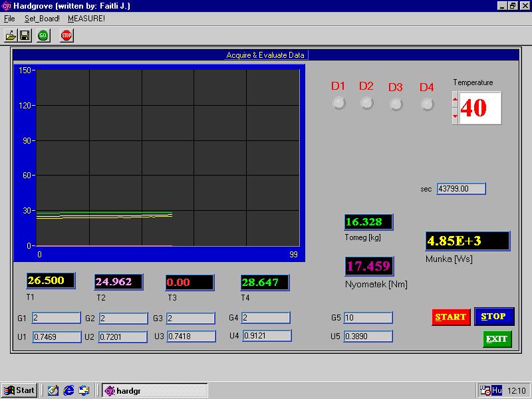Image resolution: width=532 pixels, height=399 pixels.
Task: Click the Nyomatek display showing 17.459
Action: click(369, 266)
